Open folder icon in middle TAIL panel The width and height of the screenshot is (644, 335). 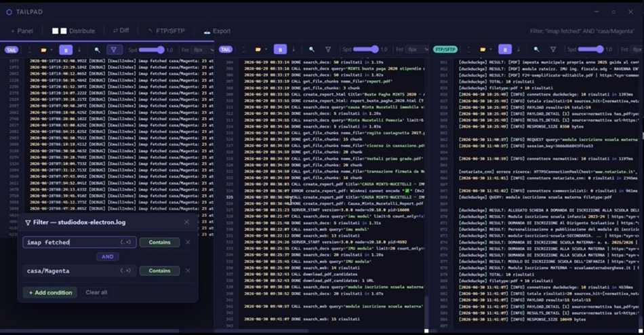pyautogui.click(x=258, y=50)
